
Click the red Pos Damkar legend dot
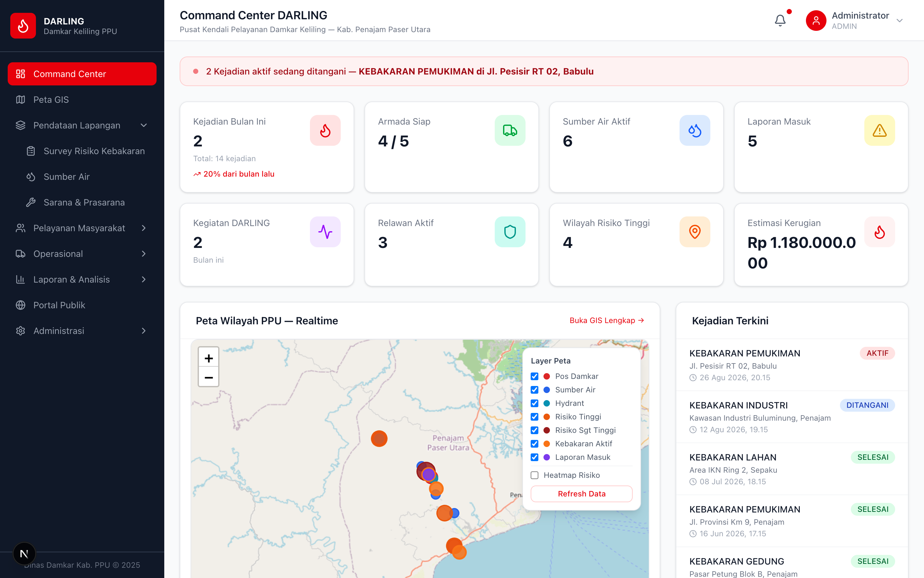pos(547,376)
